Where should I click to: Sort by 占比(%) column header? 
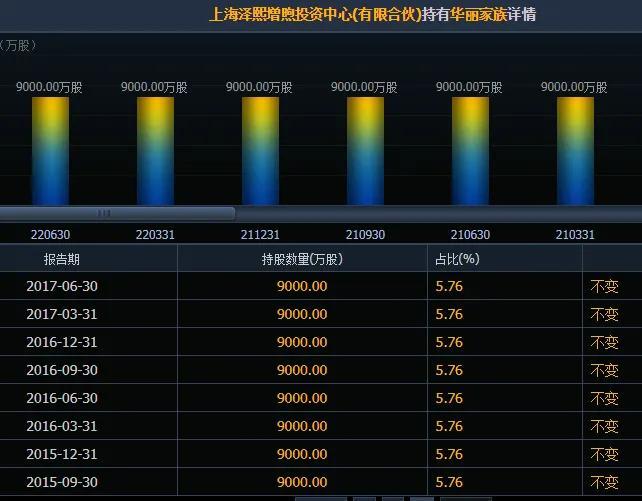457,259
